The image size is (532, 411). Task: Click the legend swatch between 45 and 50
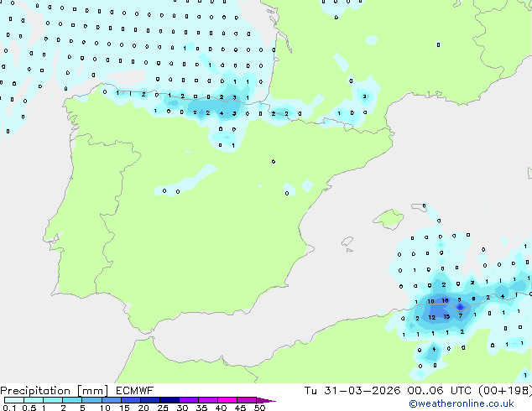(247, 400)
